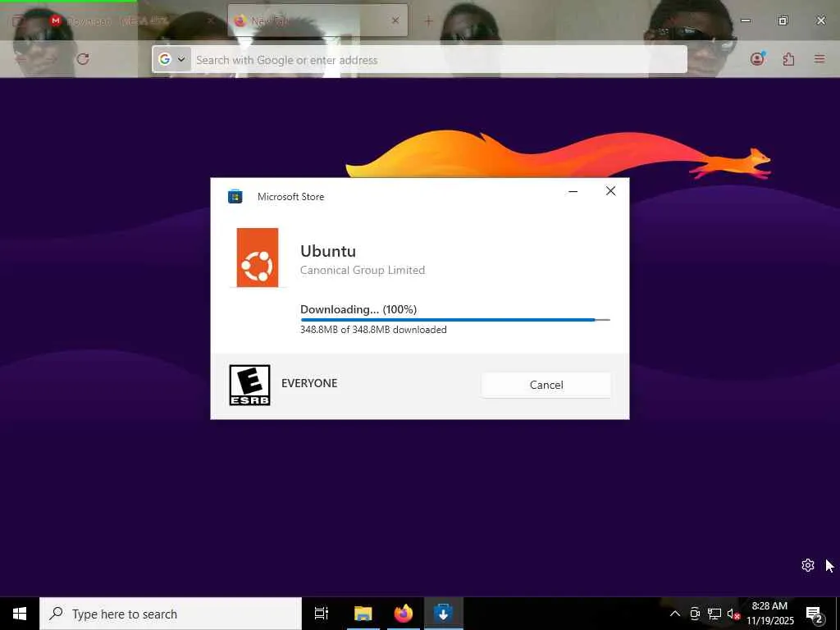Click the taskbar 'Type here to search' box
The image size is (840, 630).
(171, 614)
